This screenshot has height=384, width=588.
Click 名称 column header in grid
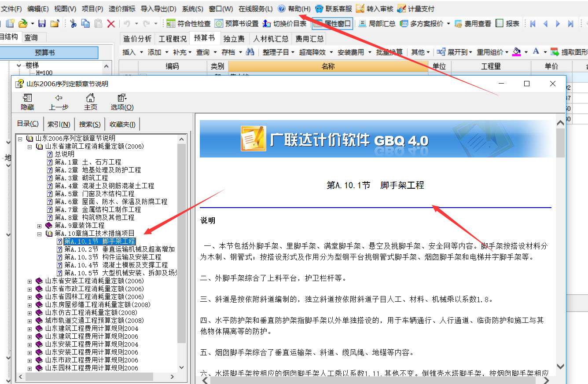tap(328, 66)
